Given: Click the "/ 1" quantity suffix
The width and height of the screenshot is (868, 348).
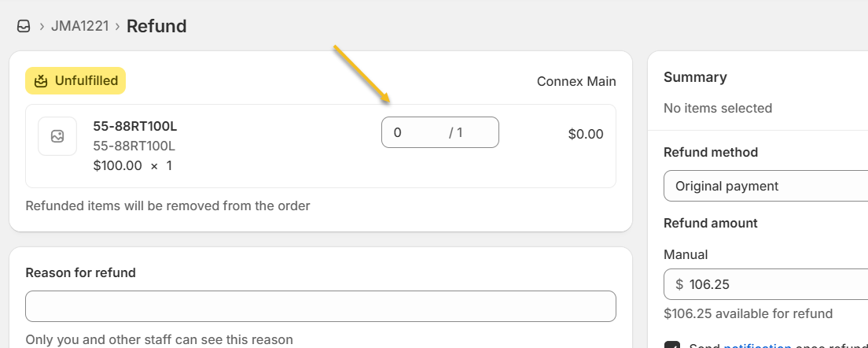Looking at the screenshot, I should [456, 132].
